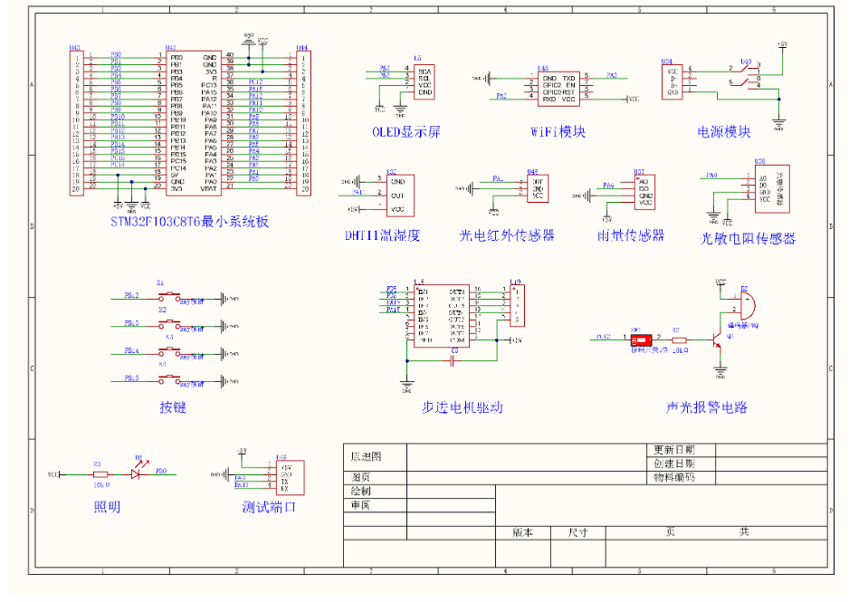This screenshot has width=868, height=602.
Task: Click push button K2 on PB13 line
Action: pyautogui.click(x=169, y=325)
